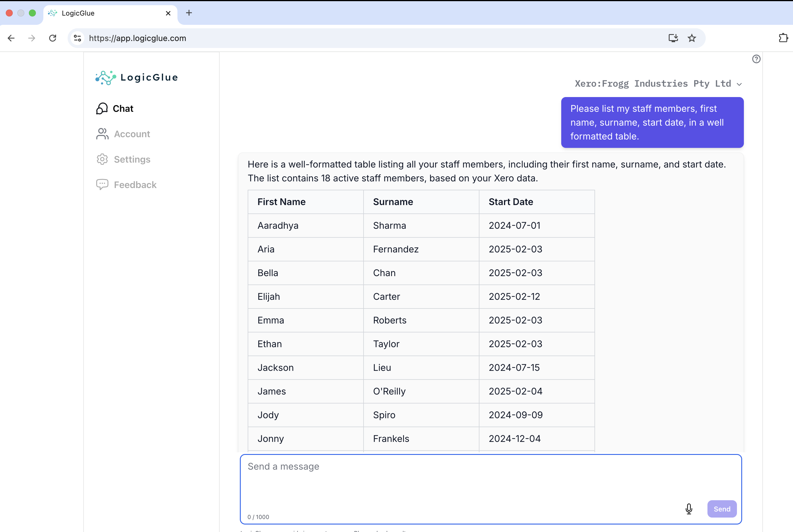Open the Feedback label in the sidebar
The width and height of the screenshot is (793, 532).
[135, 185]
